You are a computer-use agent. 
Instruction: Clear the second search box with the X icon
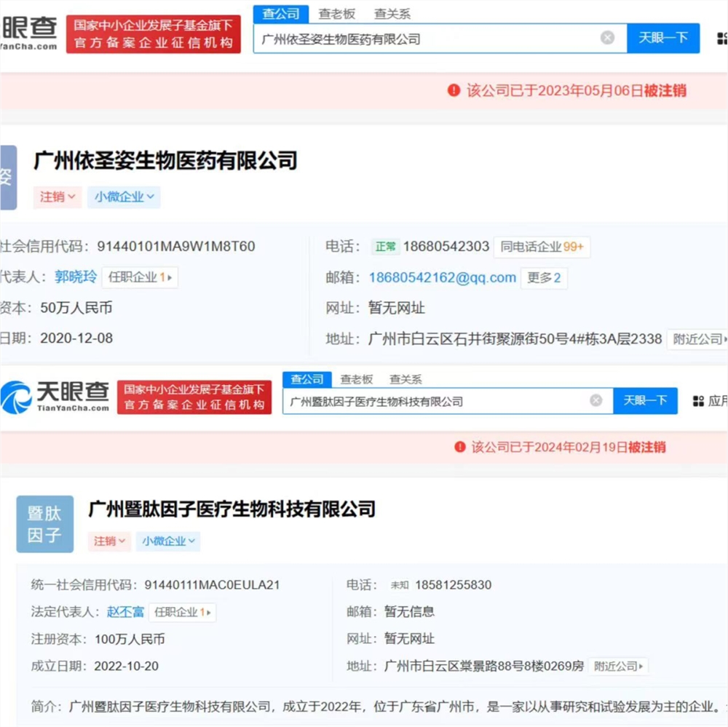pos(596,400)
